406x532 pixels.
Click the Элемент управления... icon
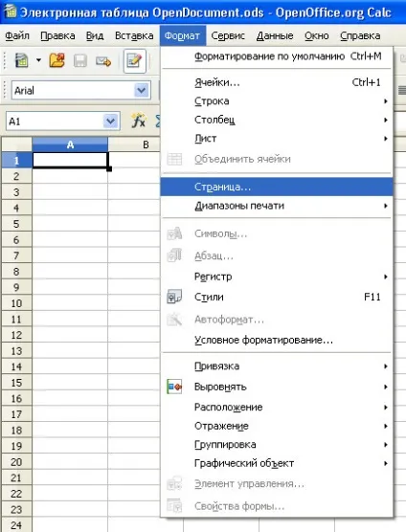tap(174, 483)
